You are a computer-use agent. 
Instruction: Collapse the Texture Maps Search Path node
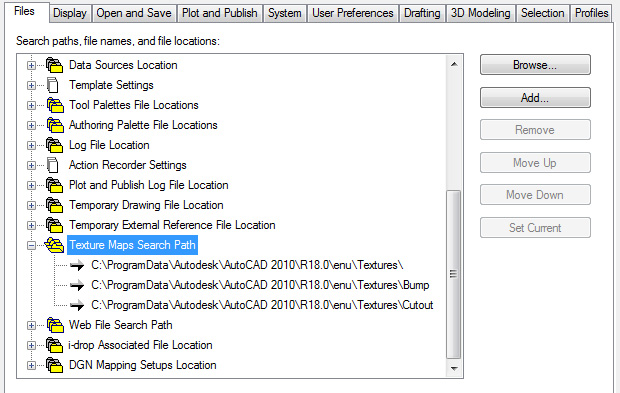(x=31, y=246)
